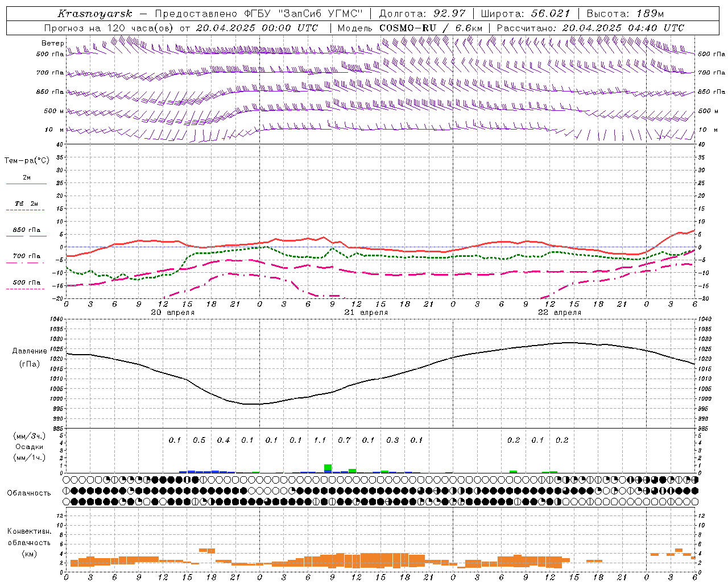Image resolution: width=728 pixels, height=582 pixels.
Task: Click the 'Конвективн.' convective cloud label
Action: (29, 531)
